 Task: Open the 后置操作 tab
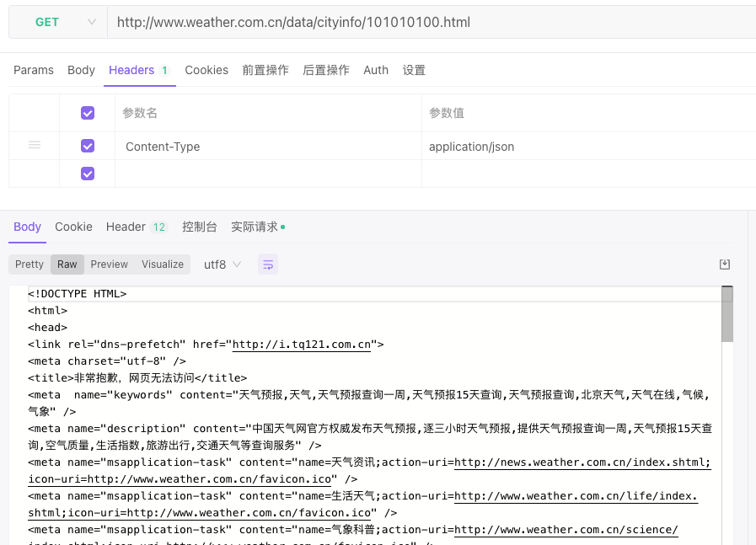[326, 71]
